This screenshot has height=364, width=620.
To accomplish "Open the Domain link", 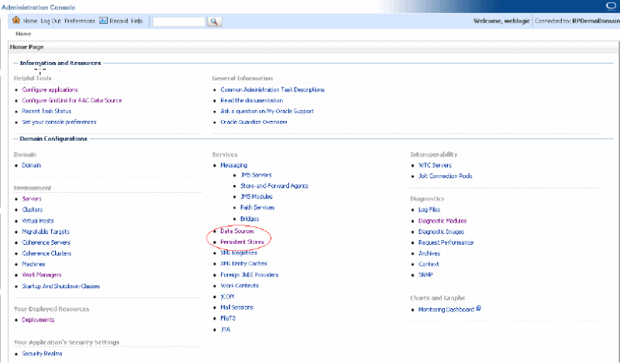I will [x=31, y=165].
